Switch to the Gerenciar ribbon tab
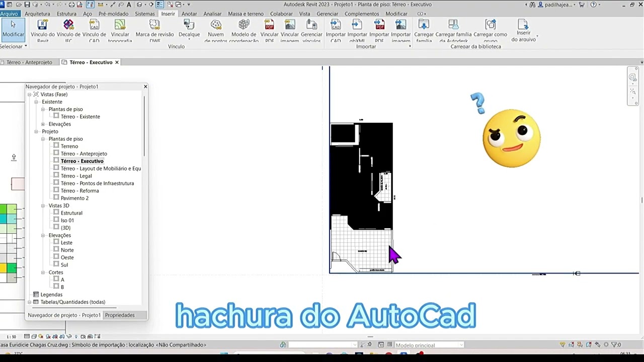This screenshot has width=644, height=362. [328, 14]
